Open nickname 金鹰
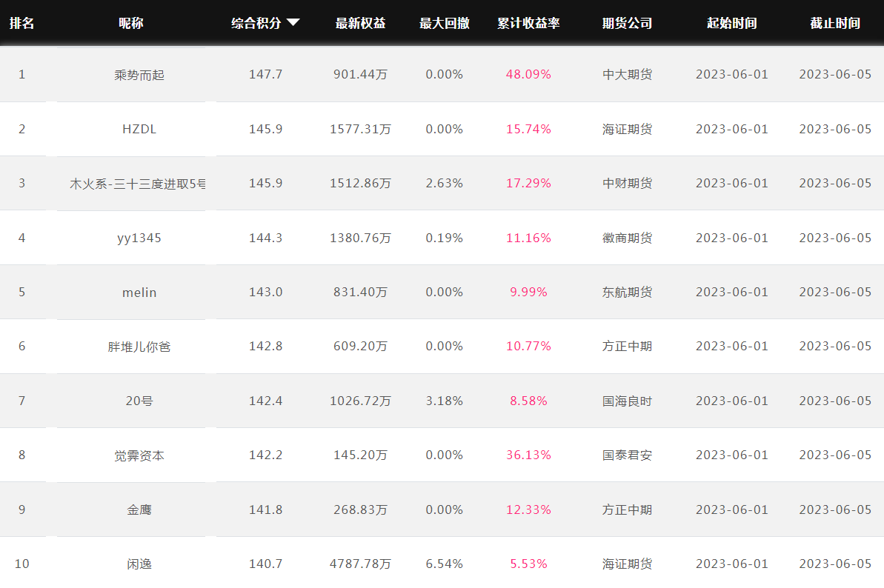The height and width of the screenshot is (588, 884). pyautogui.click(x=139, y=510)
